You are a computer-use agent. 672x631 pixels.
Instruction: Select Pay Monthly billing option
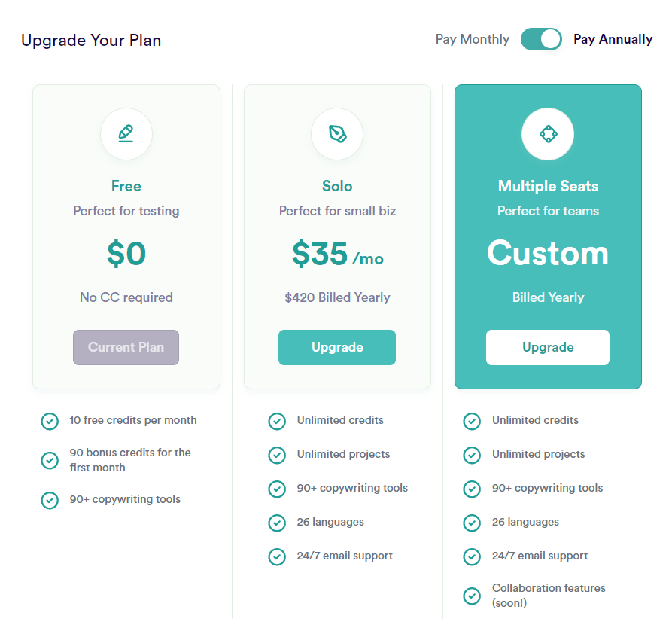[x=472, y=39]
